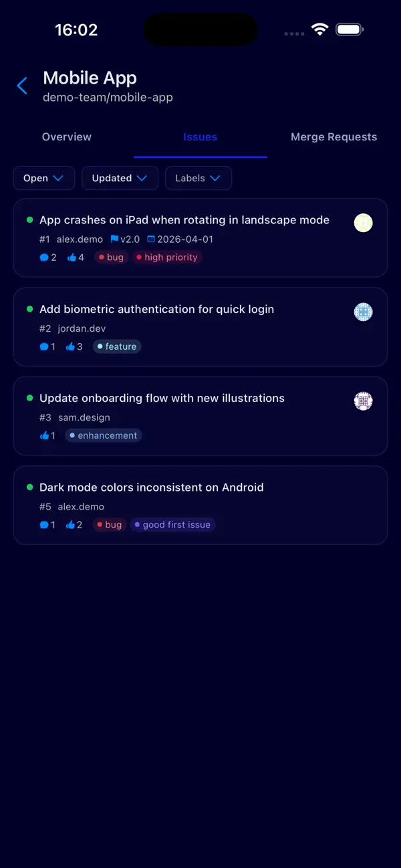The image size is (401, 868).
Task: Expand the Updated sort dropdown
Action: coord(120,178)
